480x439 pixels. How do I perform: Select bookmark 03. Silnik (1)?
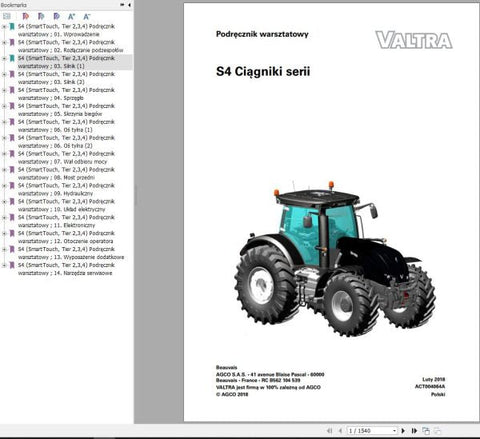pos(66,62)
